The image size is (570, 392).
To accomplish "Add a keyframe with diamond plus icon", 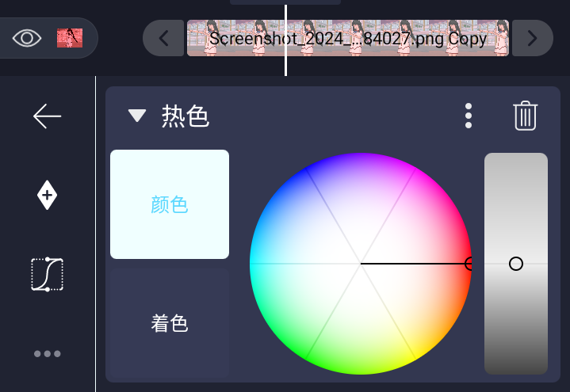I will (x=47, y=195).
